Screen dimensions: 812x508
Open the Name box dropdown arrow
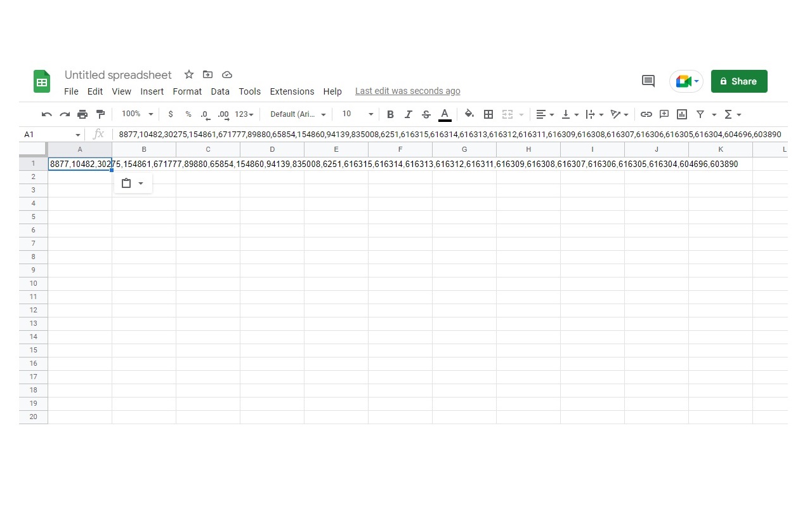coord(78,135)
